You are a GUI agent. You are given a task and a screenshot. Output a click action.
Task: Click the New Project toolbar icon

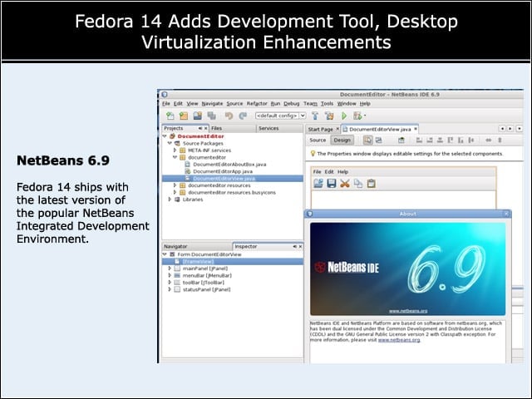(x=184, y=116)
